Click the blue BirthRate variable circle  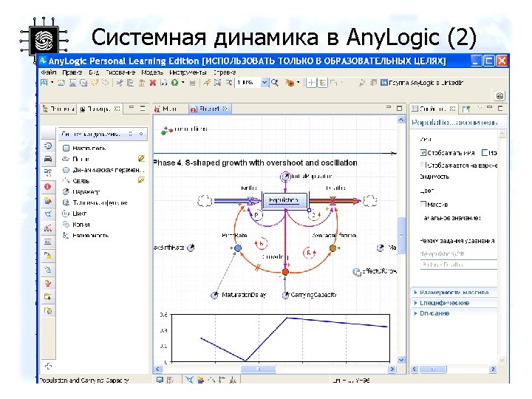pyautogui.click(x=238, y=248)
